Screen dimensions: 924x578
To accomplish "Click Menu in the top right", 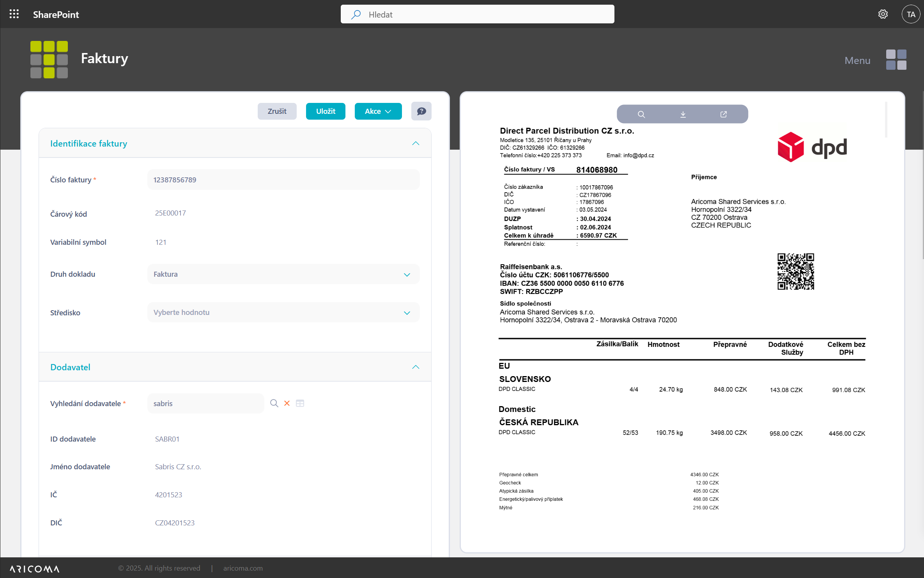I will coord(857,60).
